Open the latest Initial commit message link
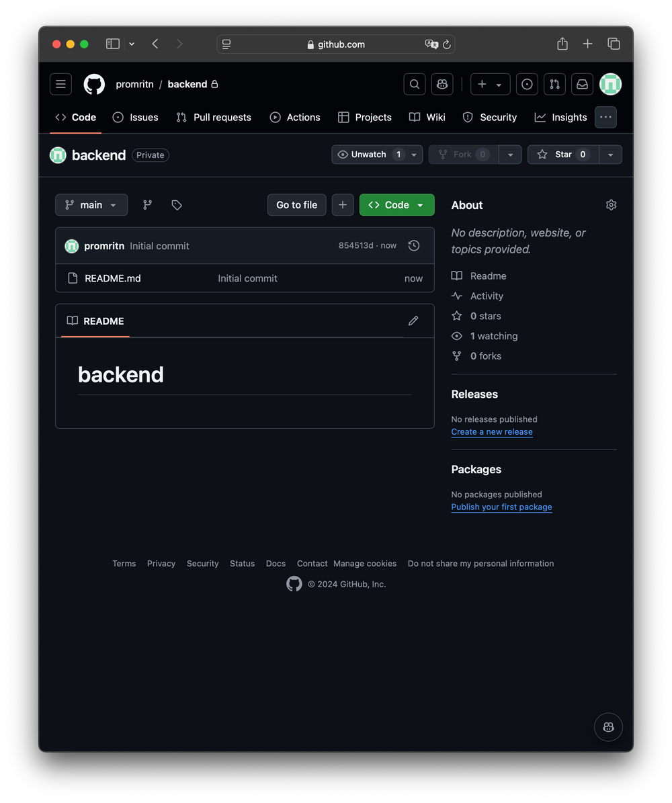 (x=159, y=246)
